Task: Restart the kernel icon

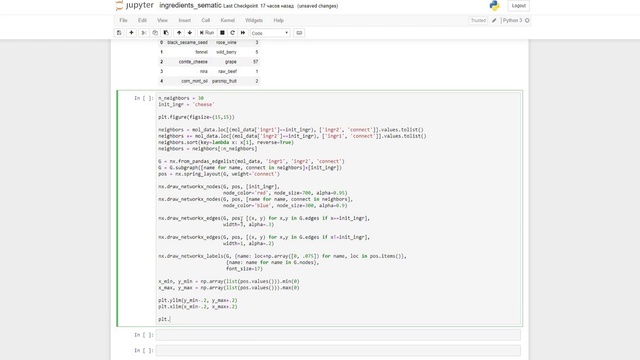Action: [x=233, y=33]
